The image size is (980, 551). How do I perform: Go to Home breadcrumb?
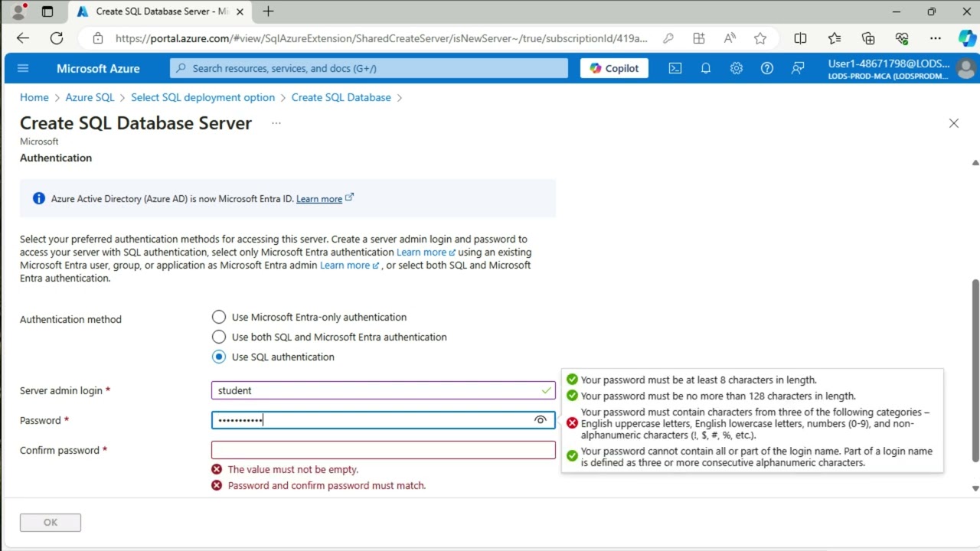tap(34, 97)
